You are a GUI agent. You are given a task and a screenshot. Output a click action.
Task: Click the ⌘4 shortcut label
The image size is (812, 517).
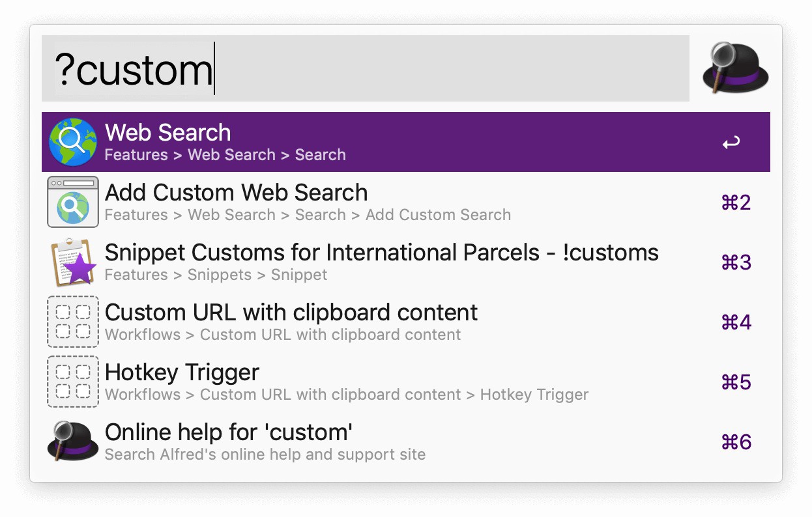736,322
